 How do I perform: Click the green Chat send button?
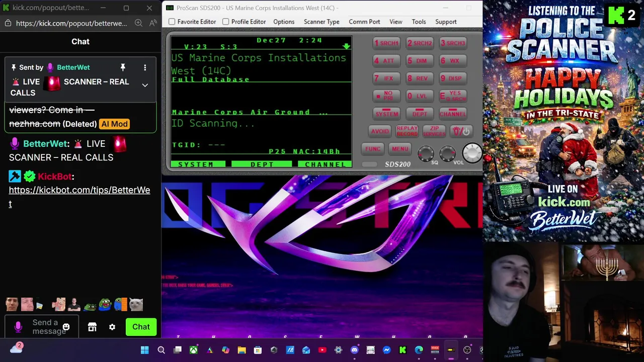pyautogui.click(x=141, y=327)
